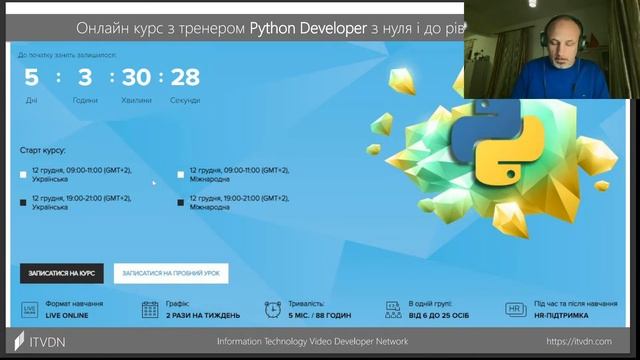Image resolution: width=640 pixels, height=360 pixels.
Task: Check the 09:00-11:00 Українська course option
Action: coord(23,175)
